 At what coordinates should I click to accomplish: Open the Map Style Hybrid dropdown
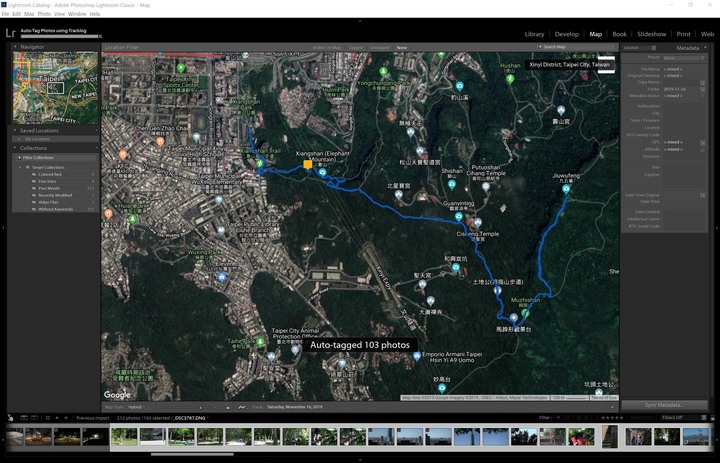click(x=136, y=407)
